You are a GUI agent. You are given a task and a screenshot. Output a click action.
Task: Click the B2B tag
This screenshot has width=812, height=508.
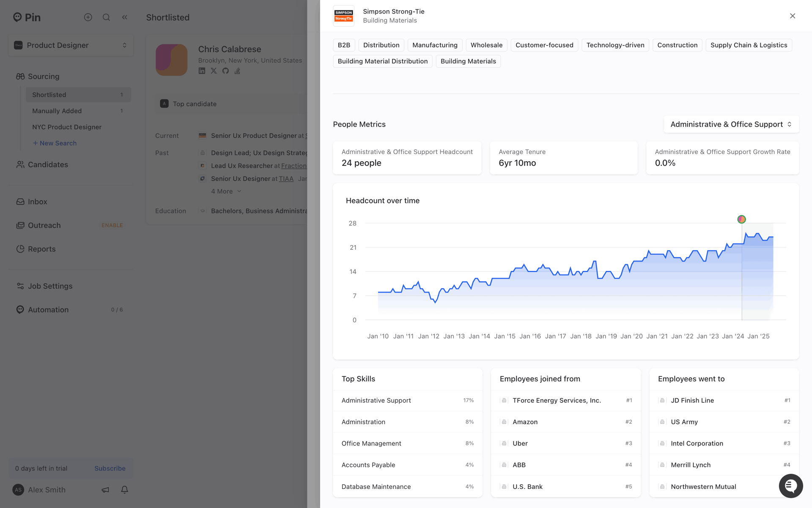click(x=344, y=45)
